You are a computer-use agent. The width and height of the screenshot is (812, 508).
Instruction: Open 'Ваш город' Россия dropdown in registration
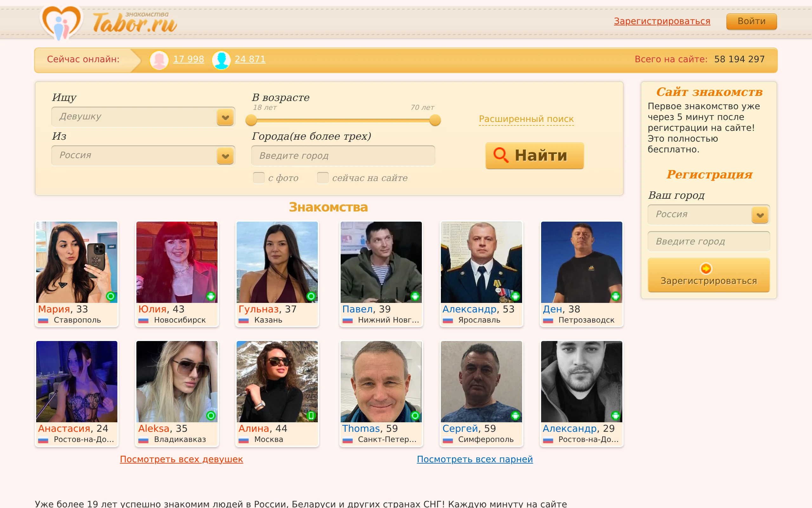pyautogui.click(x=709, y=215)
